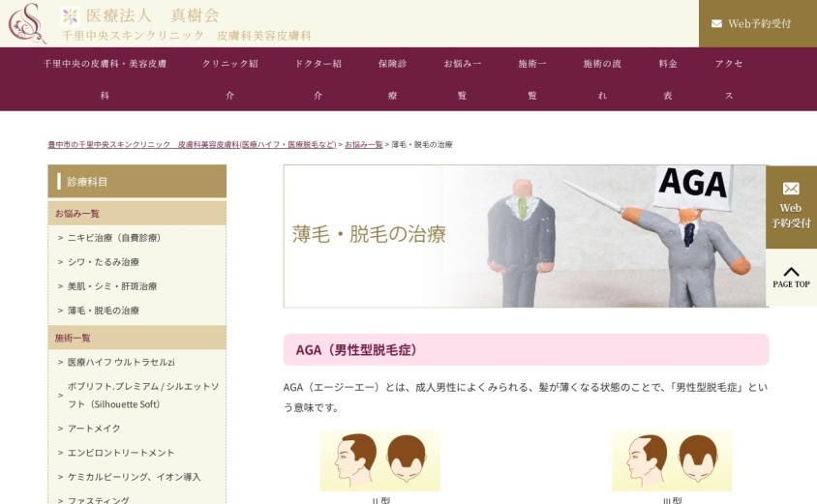Click the お悩み一覧 sidebar section header
The width and height of the screenshot is (817, 504).
[137, 214]
